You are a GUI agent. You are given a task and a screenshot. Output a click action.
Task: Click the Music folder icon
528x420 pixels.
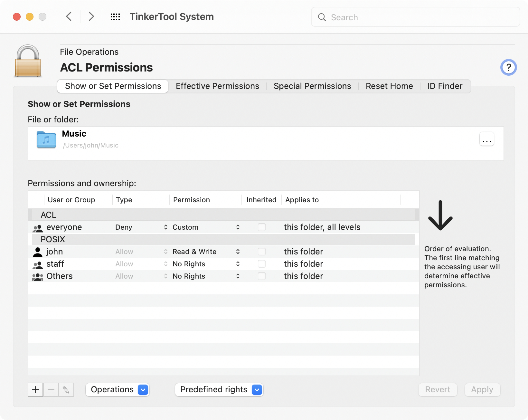(46, 139)
